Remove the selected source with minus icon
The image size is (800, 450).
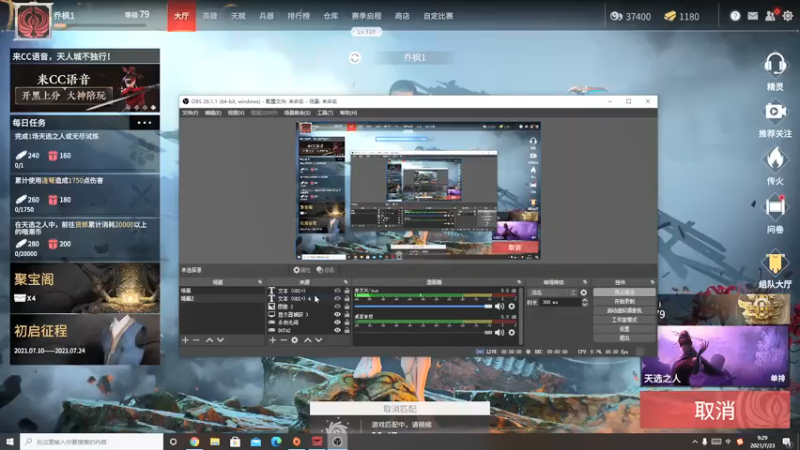pyautogui.click(x=283, y=340)
